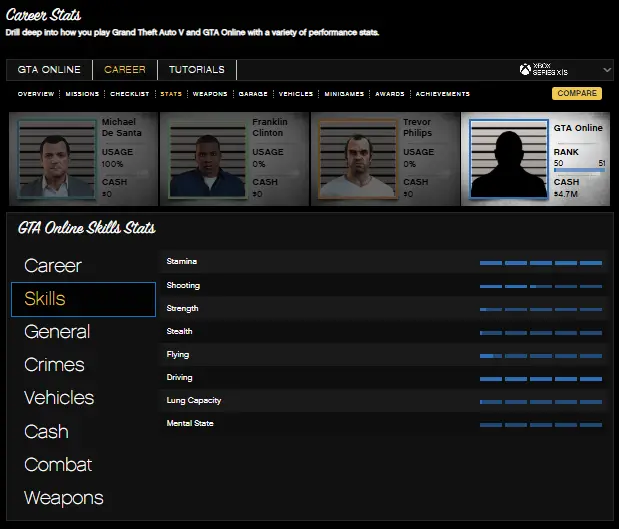Select Crimes in the stats sidebar

pos(54,365)
